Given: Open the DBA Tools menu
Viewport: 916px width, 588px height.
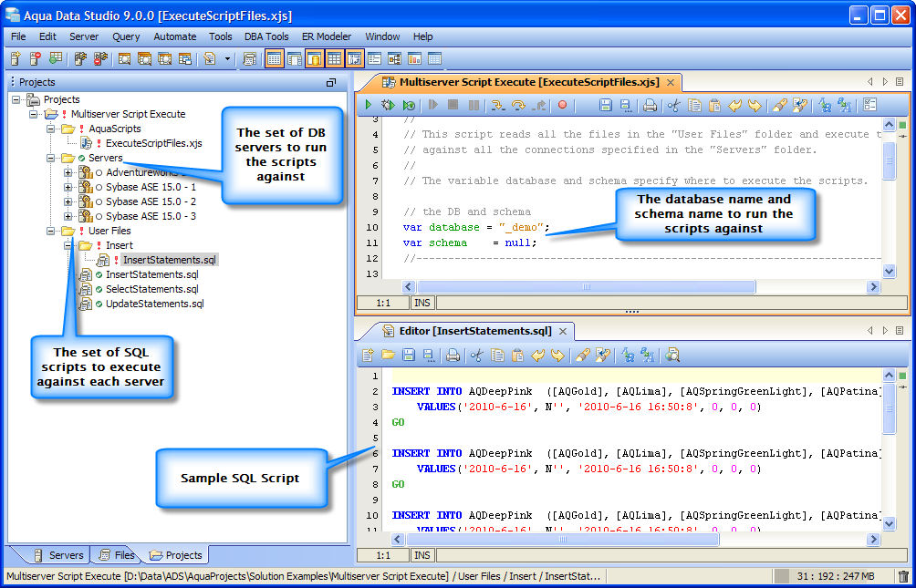Looking at the screenshot, I should (266, 36).
